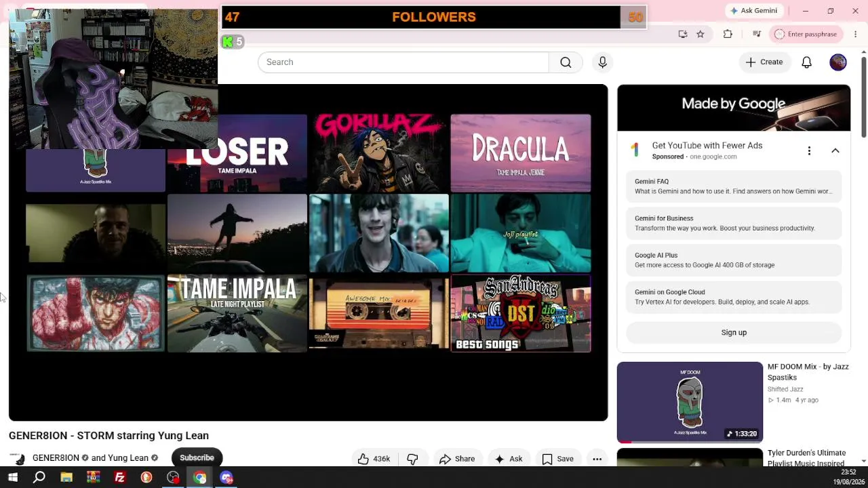Click the Made by Google ad banner

coord(734,108)
